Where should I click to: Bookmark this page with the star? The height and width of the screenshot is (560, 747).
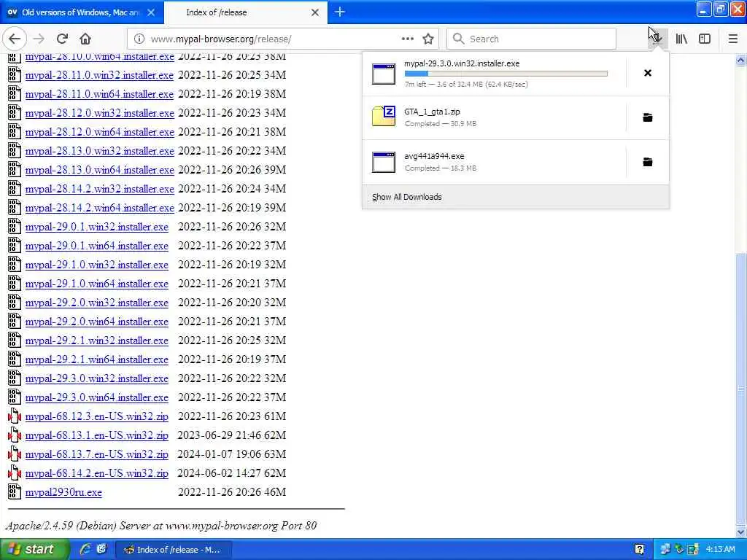(x=427, y=39)
